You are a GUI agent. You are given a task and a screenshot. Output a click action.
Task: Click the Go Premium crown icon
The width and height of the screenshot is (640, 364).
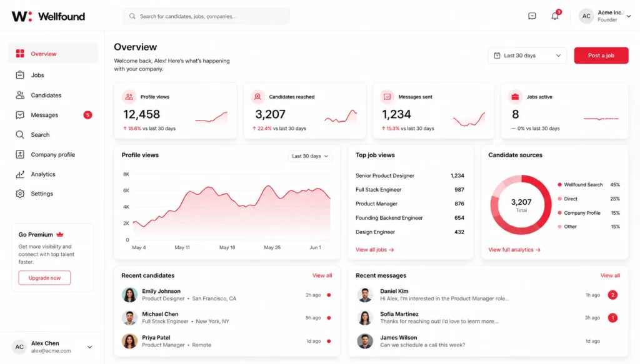tap(60, 234)
